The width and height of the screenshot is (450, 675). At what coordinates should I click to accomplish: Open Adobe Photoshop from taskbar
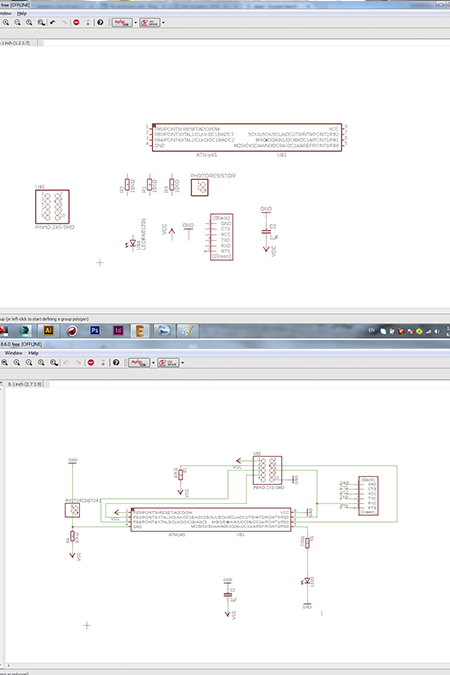pos(95,330)
